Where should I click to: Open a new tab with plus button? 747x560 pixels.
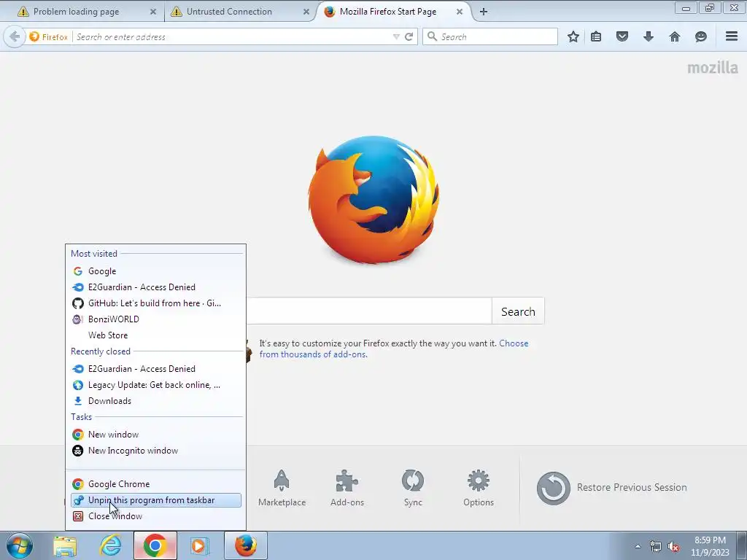click(x=484, y=12)
